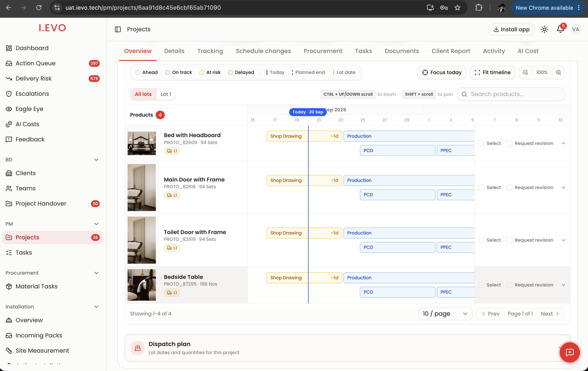Check Request revision for Main Door with Frame
Image resolution: width=588 pixels, height=371 pixels.
coord(509,188)
